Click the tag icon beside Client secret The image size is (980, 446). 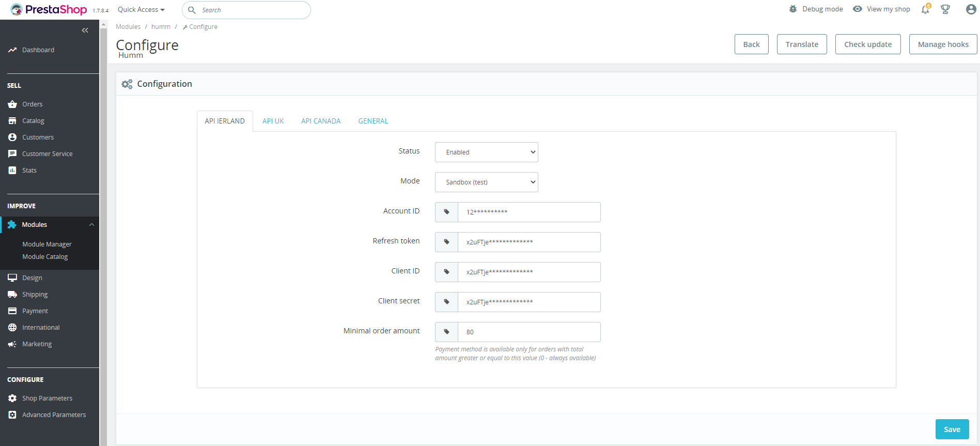pyautogui.click(x=447, y=302)
